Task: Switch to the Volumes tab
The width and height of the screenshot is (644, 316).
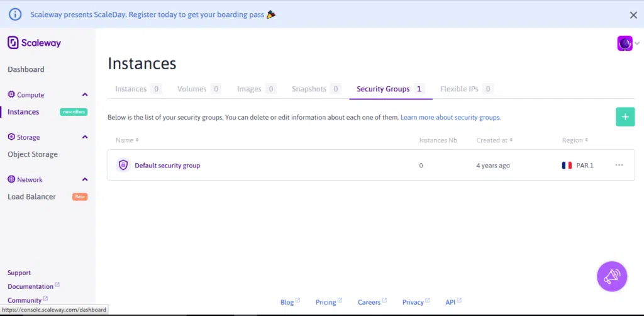Action: (x=192, y=89)
